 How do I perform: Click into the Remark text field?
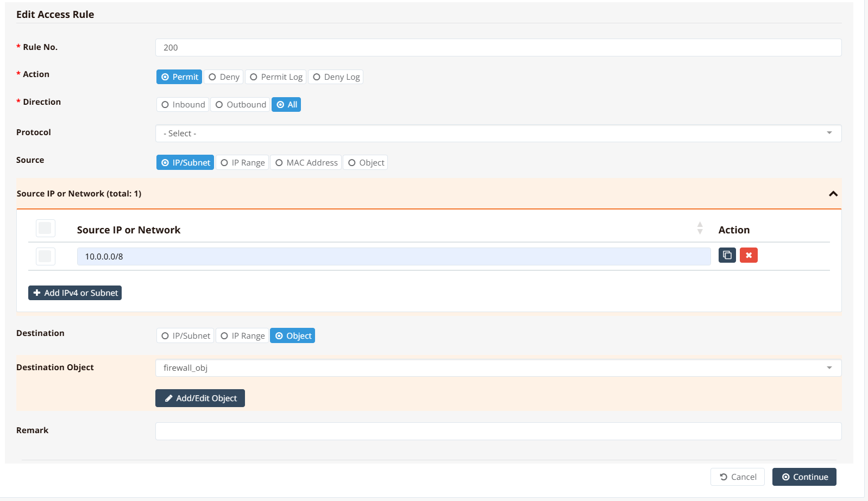pyautogui.click(x=498, y=432)
